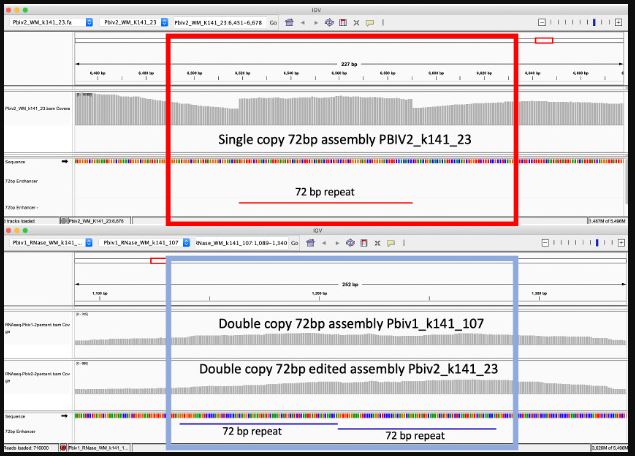This screenshot has height=456, width=635.
Task: Define region of interest icon, bottom IGV window
Action: pyautogui.click(x=364, y=243)
